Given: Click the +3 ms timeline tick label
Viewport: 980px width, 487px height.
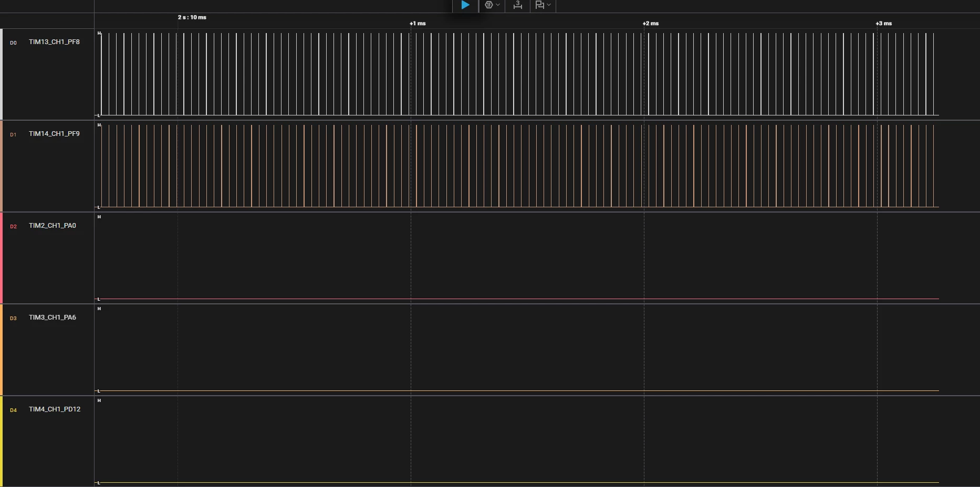Looking at the screenshot, I should tap(884, 24).
